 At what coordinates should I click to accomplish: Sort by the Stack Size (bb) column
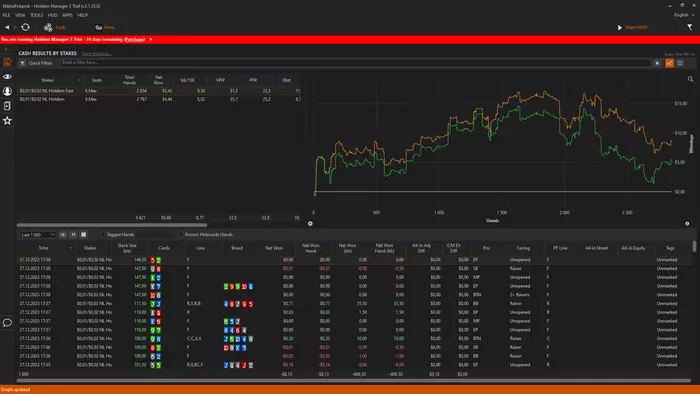click(127, 248)
